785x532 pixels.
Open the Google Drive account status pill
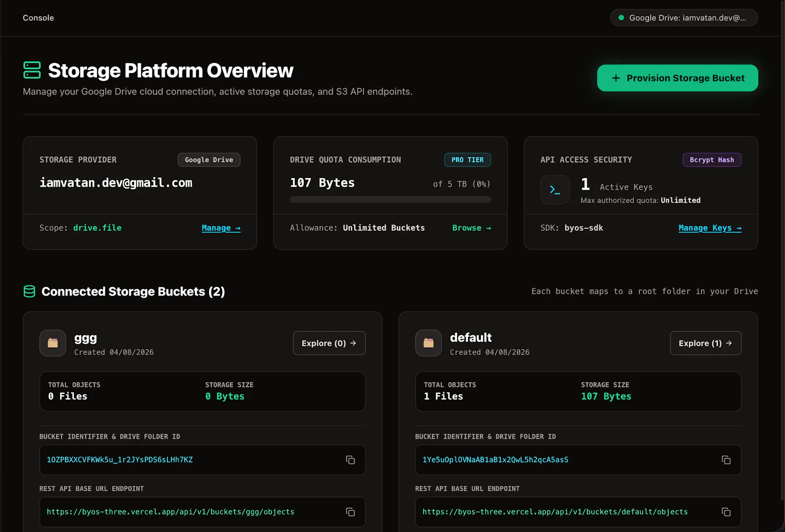(684, 18)
